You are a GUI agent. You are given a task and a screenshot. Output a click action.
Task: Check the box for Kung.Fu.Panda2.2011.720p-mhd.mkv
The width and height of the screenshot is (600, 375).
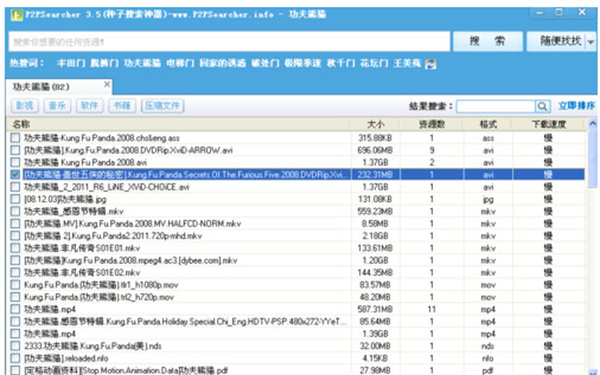pos(15,236)
